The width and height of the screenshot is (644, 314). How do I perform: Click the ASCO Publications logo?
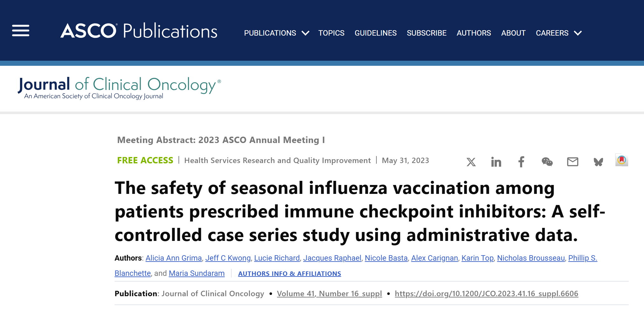click(x=139, y=31)
